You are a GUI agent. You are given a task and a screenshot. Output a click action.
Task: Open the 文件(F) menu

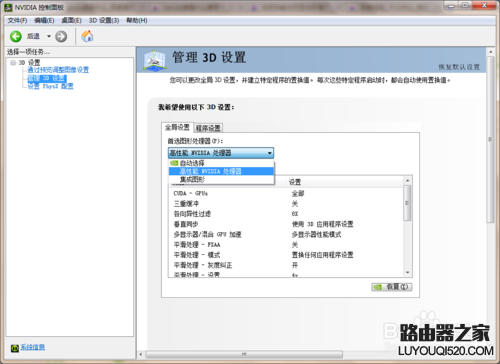[17, 20]
